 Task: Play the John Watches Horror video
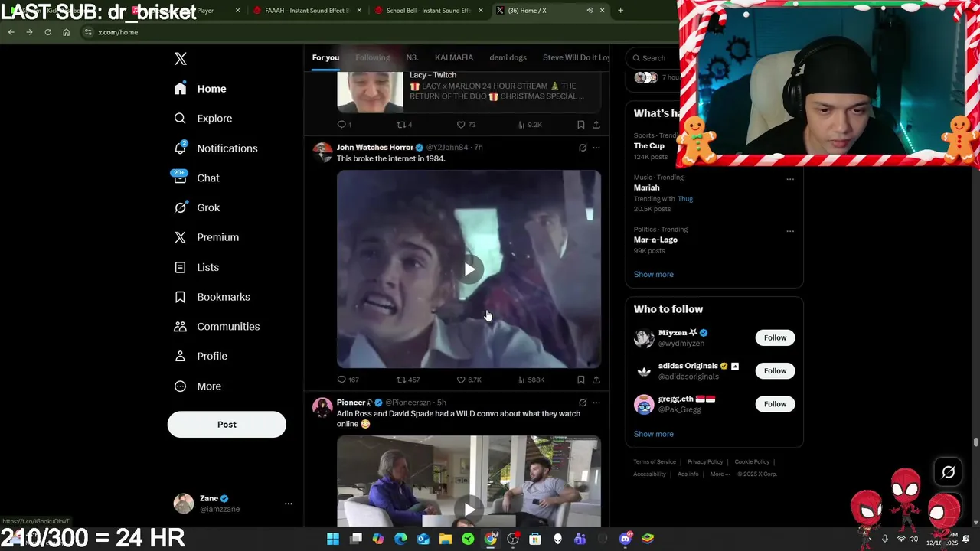[x=469, y=269]
